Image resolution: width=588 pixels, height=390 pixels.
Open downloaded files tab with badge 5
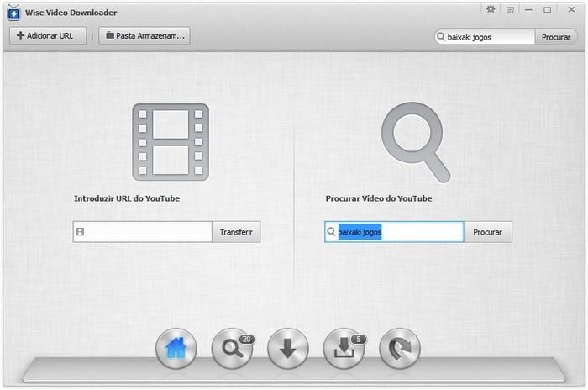coord(344,348)
